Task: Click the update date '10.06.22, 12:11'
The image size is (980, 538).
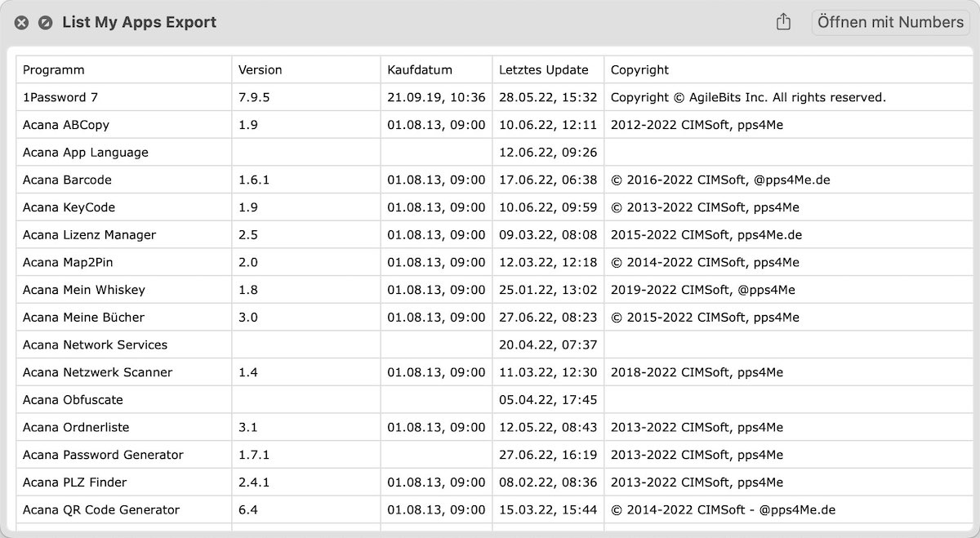Action: click(x=548, y=125)
